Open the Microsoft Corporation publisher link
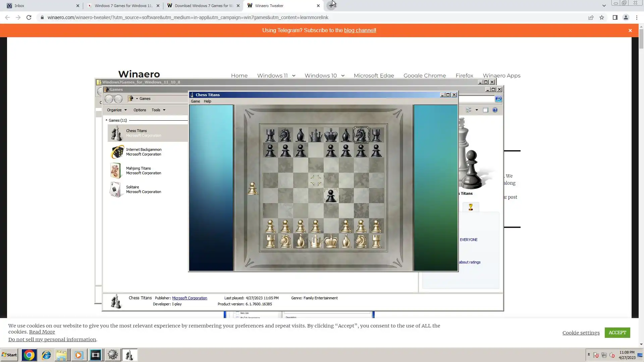This screenshot has height=362, width=644. tap(190, 298)
